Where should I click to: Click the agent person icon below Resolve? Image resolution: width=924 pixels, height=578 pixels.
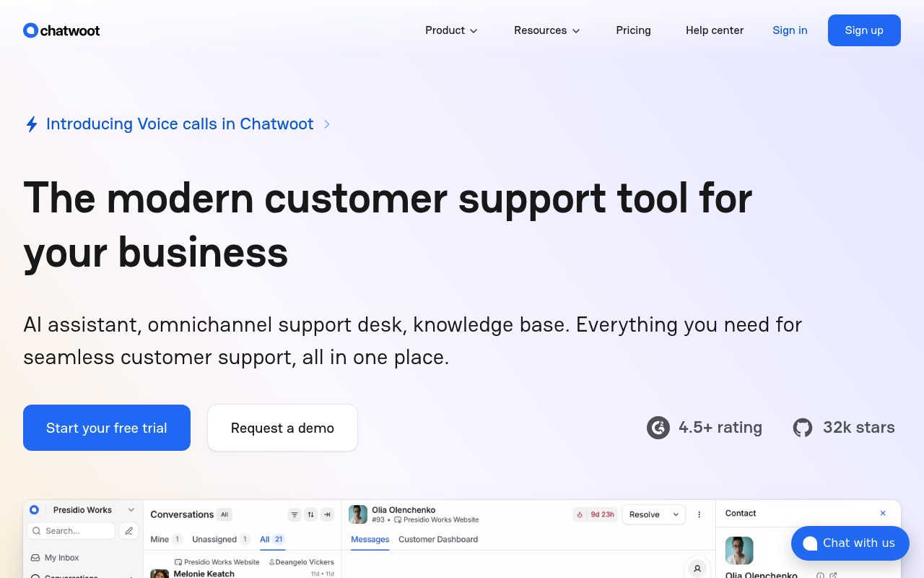click(697, 569)
